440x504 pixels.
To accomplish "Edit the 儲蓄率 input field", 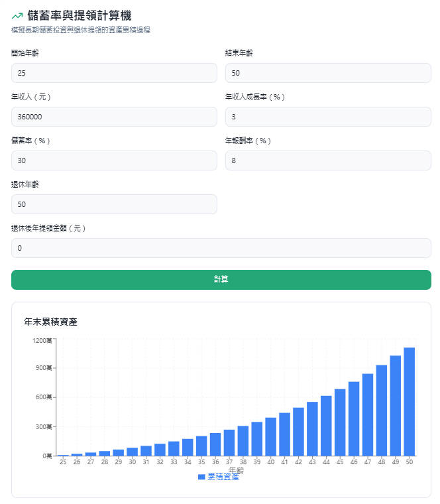I will (114, 160).
